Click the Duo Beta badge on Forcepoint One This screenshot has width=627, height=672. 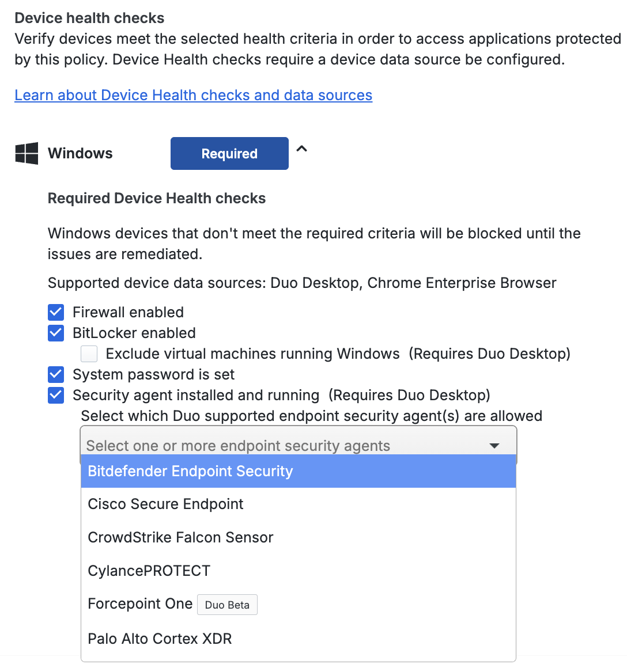click(227, 605)
